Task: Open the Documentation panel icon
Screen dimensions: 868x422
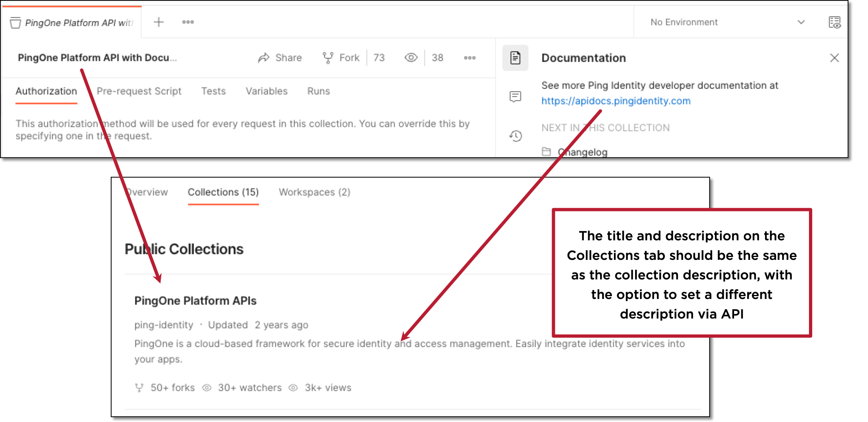Action: point(515,57)
